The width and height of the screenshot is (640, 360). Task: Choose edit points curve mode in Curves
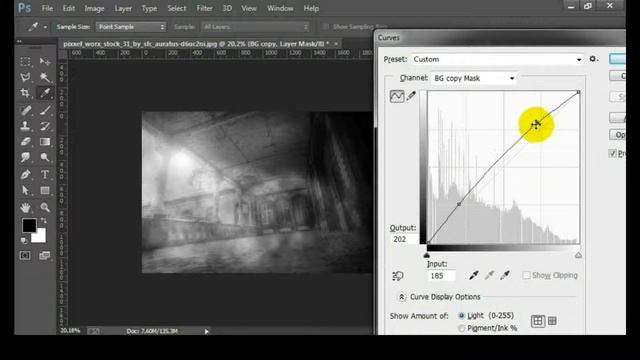(397, 96)
